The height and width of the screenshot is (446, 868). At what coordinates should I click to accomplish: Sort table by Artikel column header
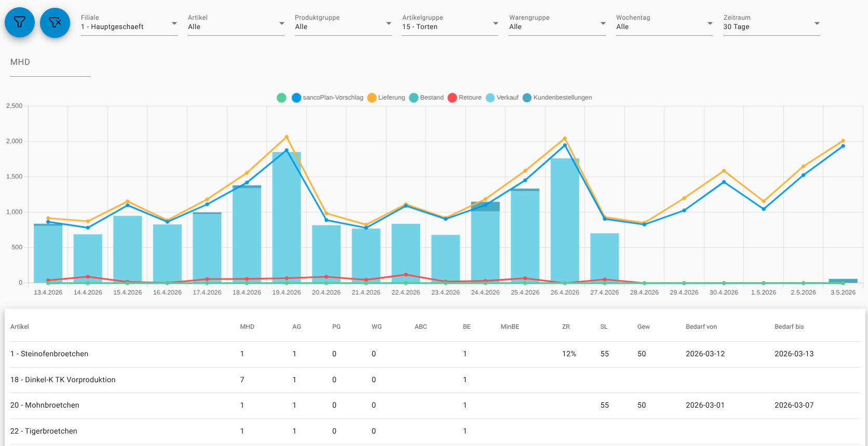tap(20, 327)
